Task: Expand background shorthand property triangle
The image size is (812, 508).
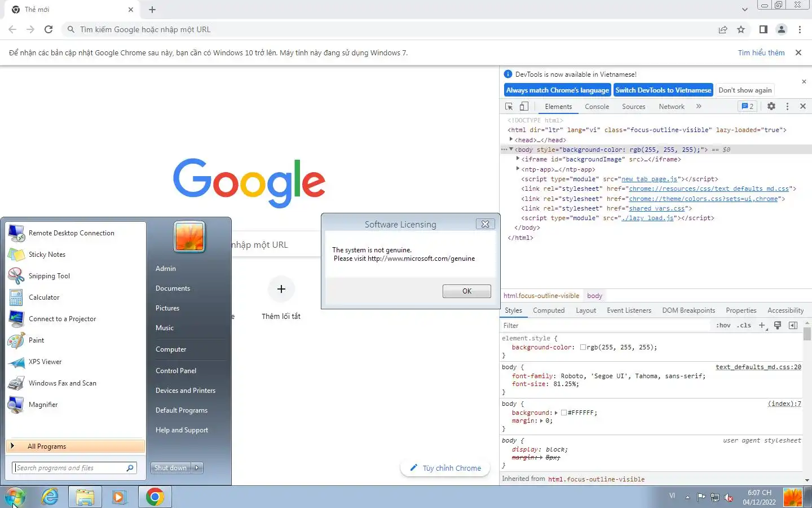Action: pos(557,413)
